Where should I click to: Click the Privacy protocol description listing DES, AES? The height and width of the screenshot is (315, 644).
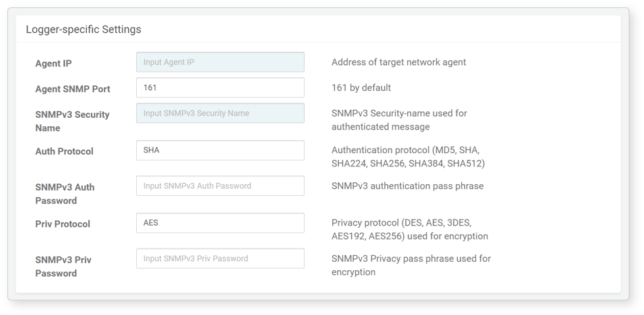click(x=410, y=230)
